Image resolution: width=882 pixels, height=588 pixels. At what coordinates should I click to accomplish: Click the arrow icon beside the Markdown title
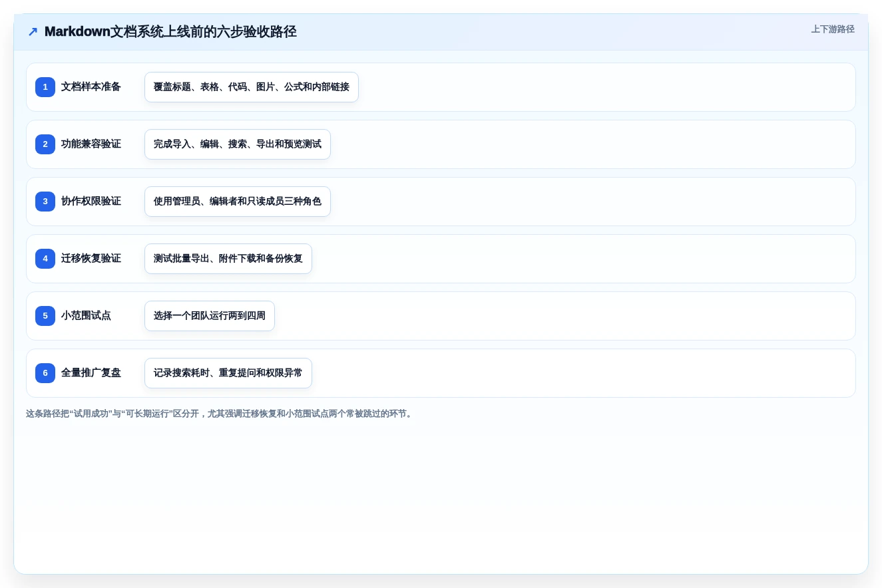click(x=33, y=32)
